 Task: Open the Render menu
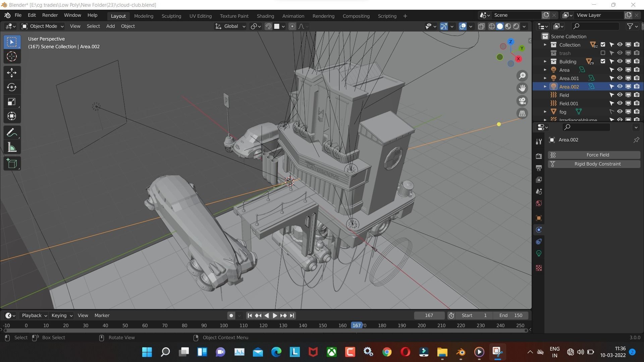pyautogui.click(x=50, y=15)
